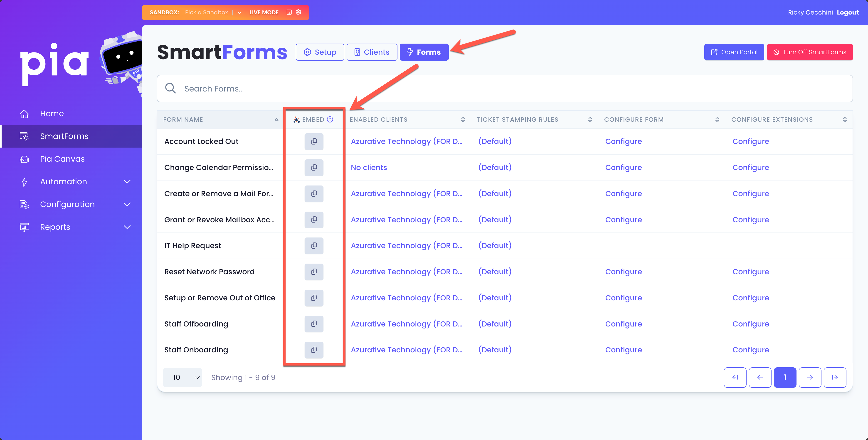The height and width of the screenshot is (440, 868).
Task: Sort by Ticket Stamping Rules column
Action: tap(590, 120)
